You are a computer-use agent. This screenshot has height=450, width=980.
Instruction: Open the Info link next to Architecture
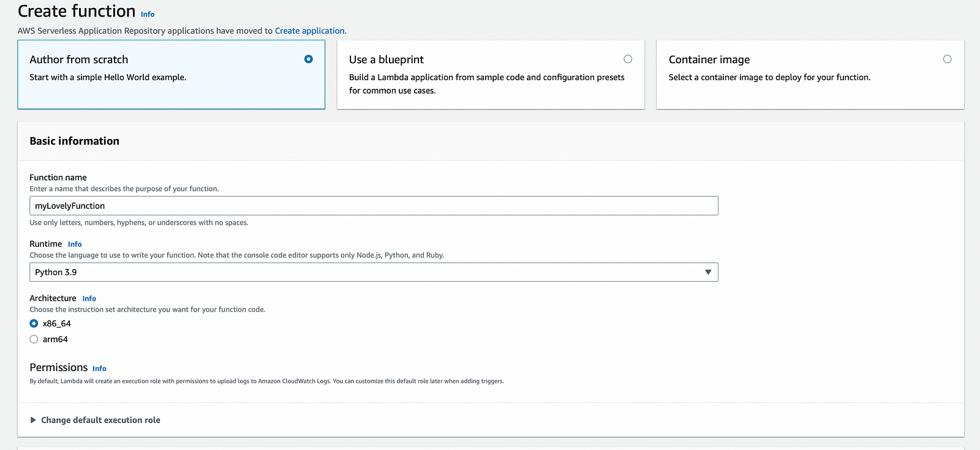[89, 299]
